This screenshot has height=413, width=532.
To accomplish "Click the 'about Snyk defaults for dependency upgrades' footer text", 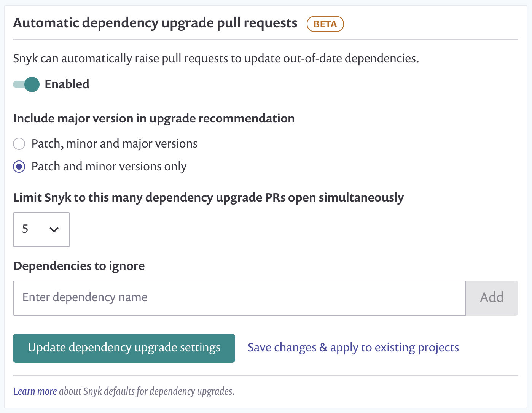I will click(x=147, y=391).
